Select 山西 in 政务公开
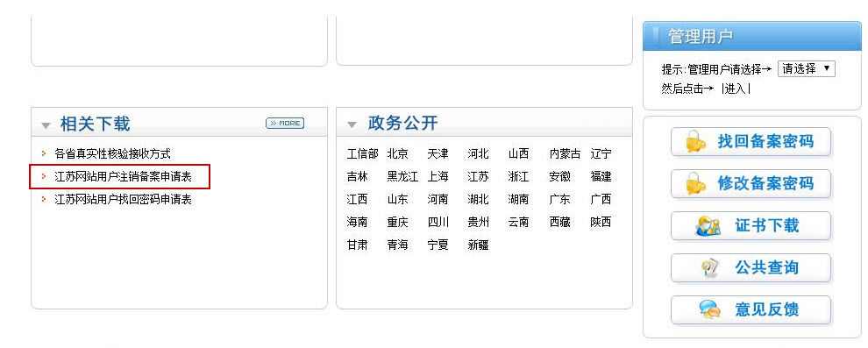This screenshot has width=868, height=348. point(519,153)
